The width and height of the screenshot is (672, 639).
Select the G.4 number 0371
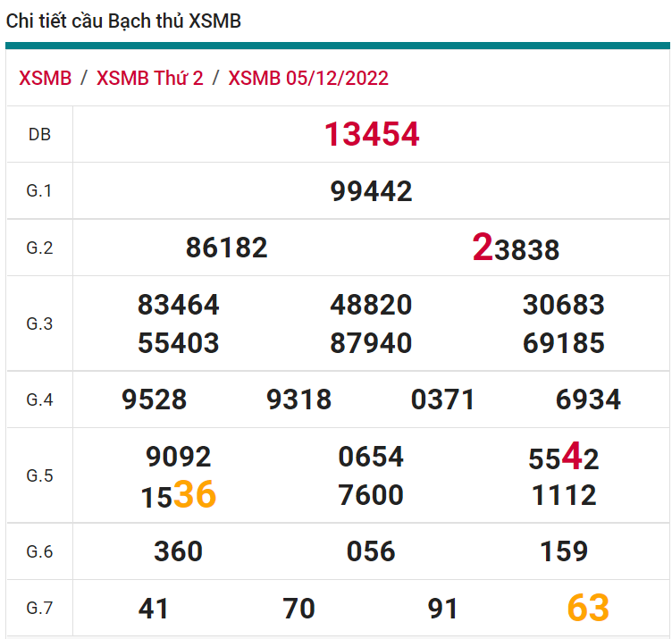(443, 399)
